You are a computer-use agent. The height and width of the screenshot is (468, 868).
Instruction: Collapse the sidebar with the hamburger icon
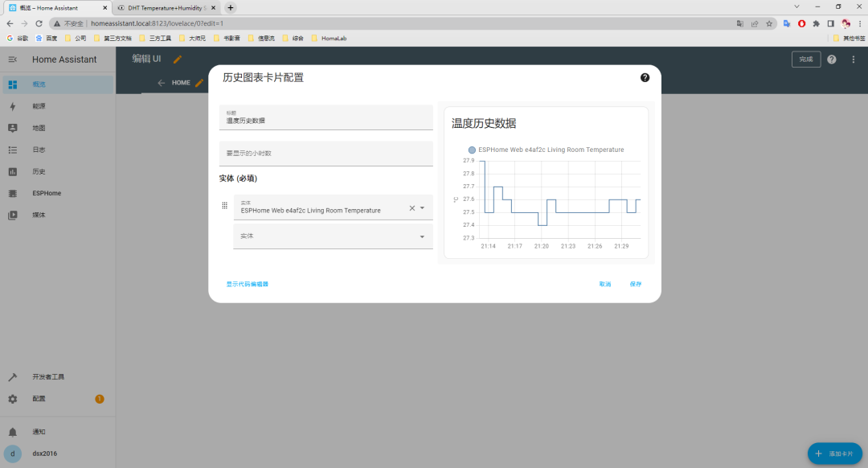[x=13, y=59]
